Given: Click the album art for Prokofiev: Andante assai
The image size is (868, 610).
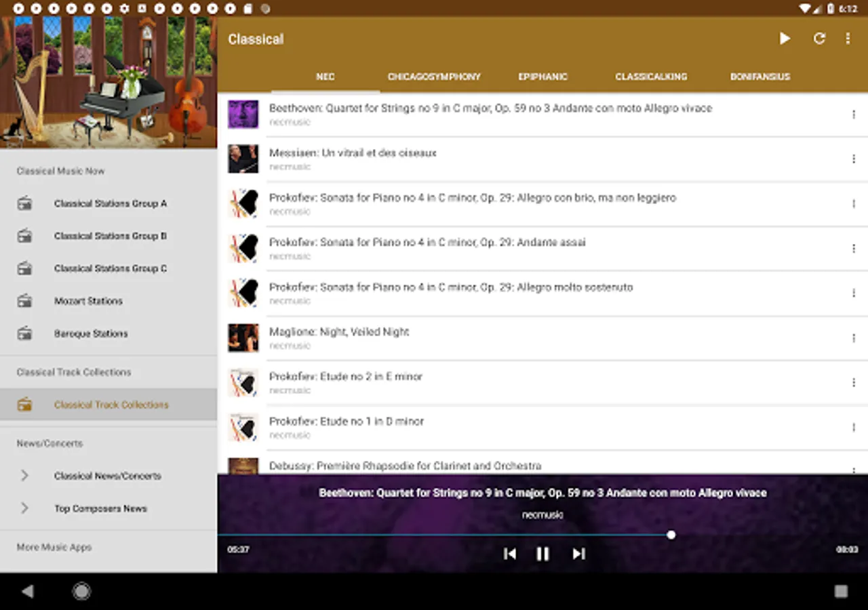Looking at the screenshot, I should [x=243, y=249].
